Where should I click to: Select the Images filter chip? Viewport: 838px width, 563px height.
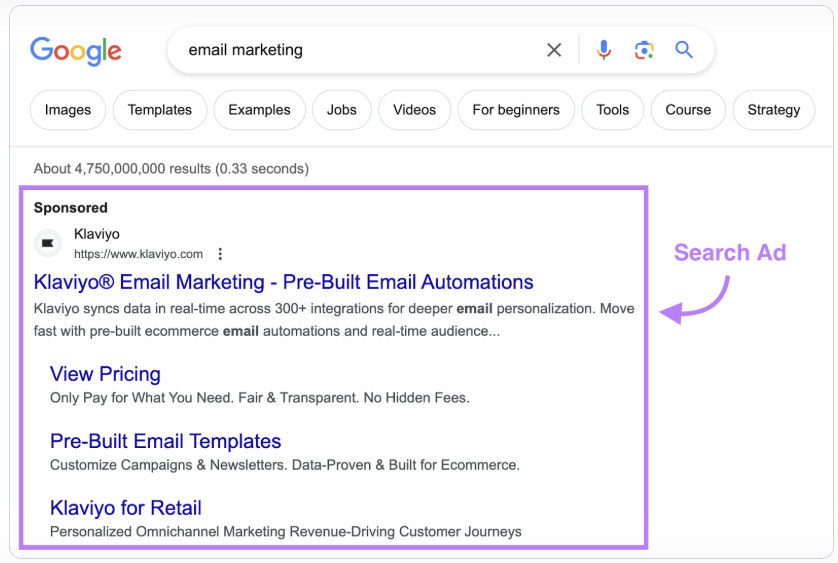tap(68, 110)
